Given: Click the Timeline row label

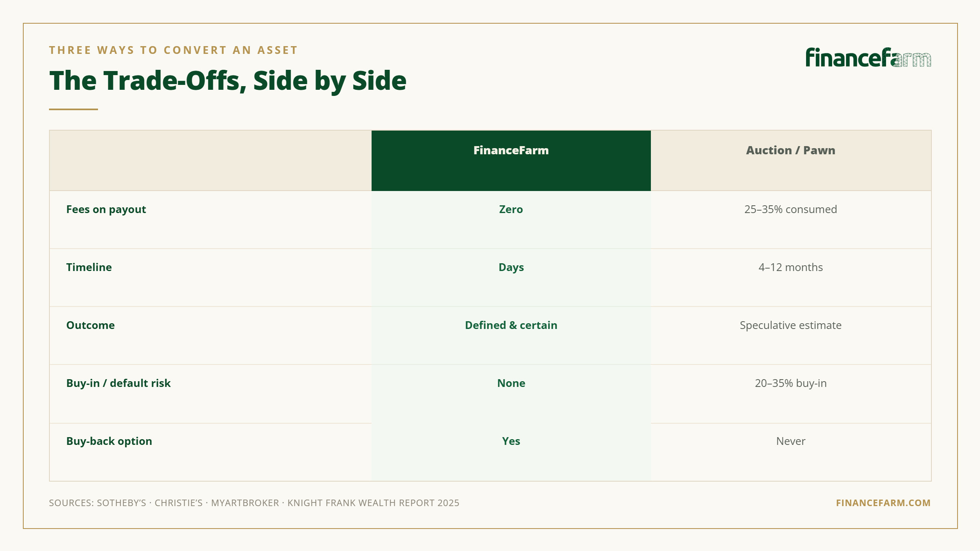Looking at the screenshot, I should 89,267.
